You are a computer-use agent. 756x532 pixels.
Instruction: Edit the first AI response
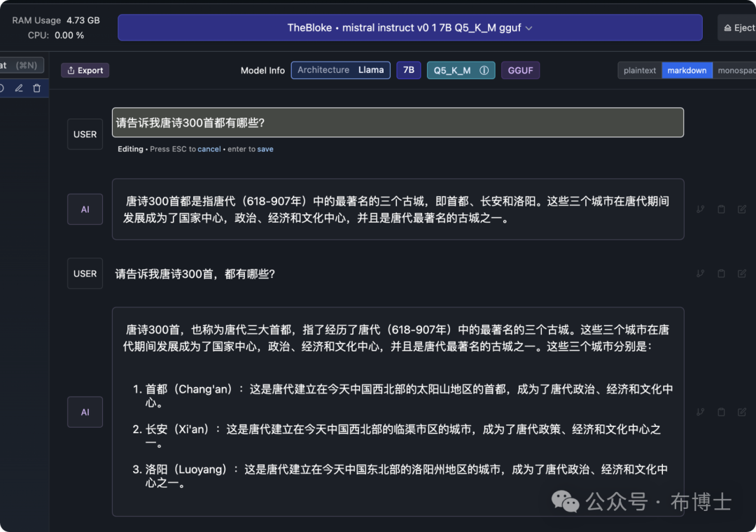pyautogui.click(x=742, y=209)
